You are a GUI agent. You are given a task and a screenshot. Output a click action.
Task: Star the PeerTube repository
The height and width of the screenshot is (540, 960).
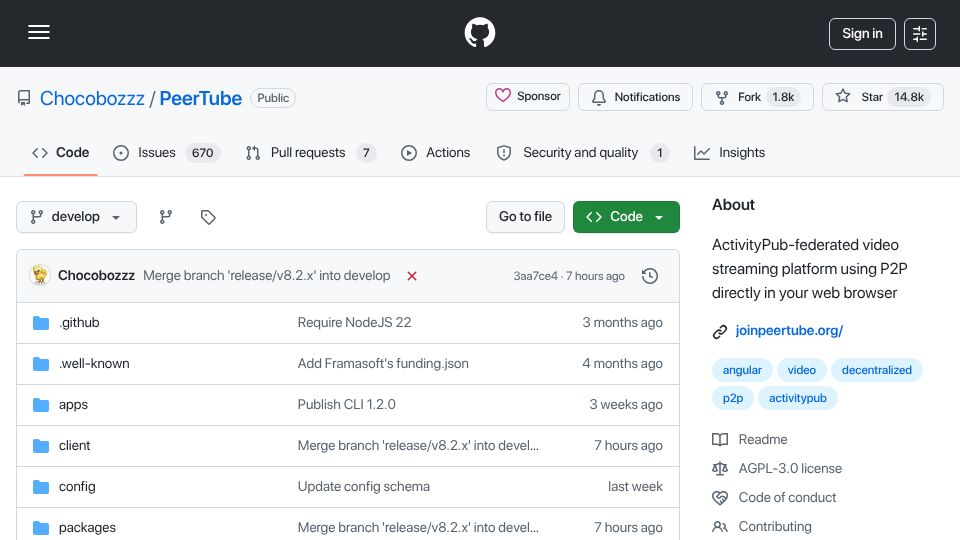click(x=882, y=97)
